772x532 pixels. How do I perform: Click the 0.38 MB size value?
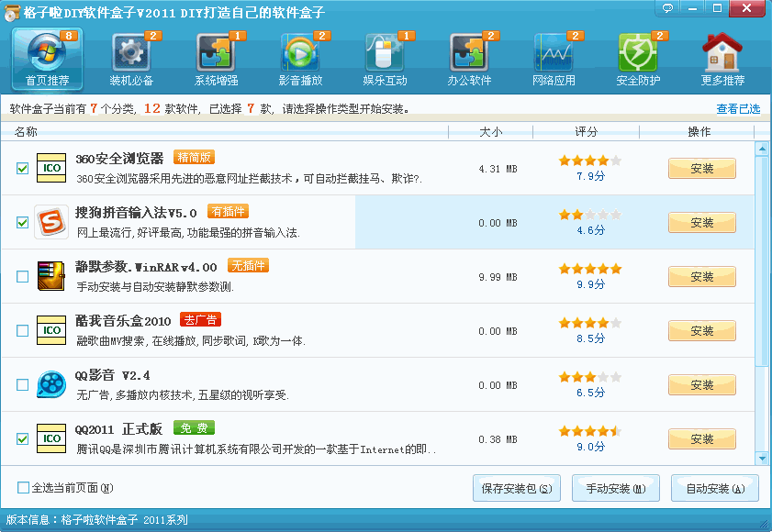498,439
